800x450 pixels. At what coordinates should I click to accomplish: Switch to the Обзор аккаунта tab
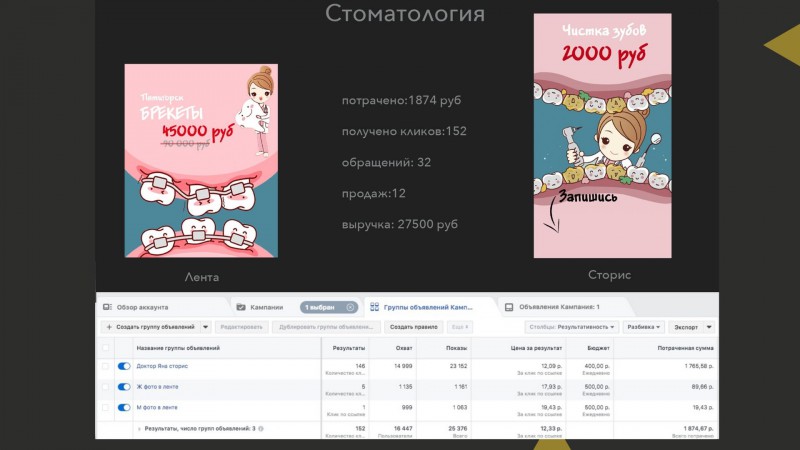(142, 307)
